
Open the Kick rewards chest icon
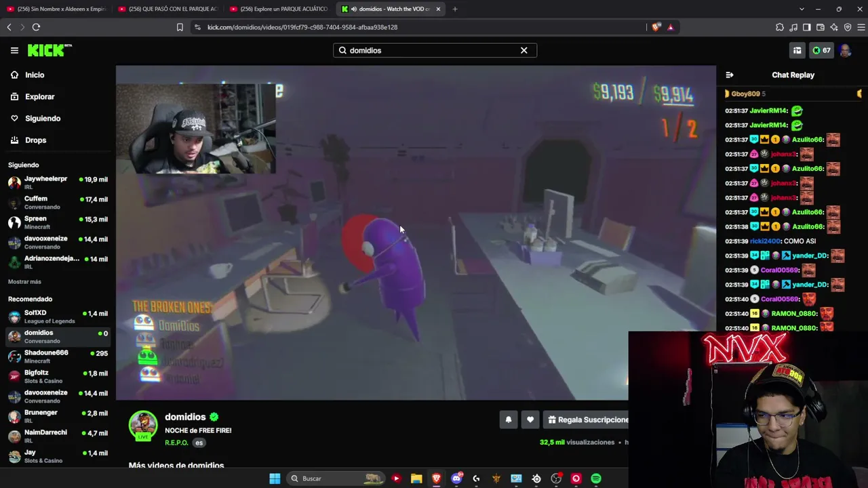coord(797,50)
